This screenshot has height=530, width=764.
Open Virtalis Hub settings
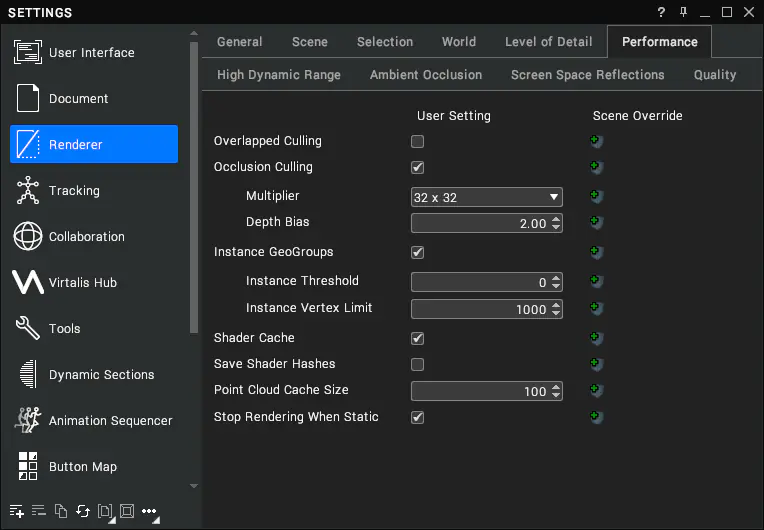[94, 283]
